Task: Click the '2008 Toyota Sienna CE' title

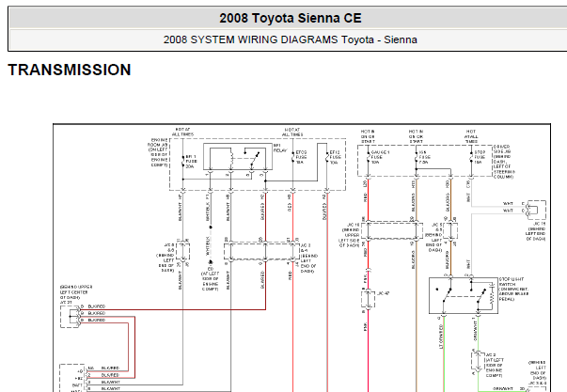Action: coord(290,18)
